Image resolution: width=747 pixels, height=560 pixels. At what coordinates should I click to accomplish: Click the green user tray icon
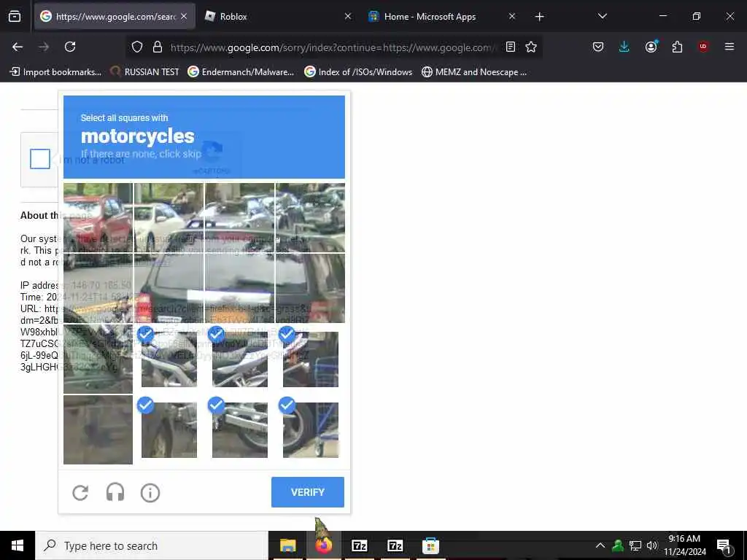click(x=618, y=545)
